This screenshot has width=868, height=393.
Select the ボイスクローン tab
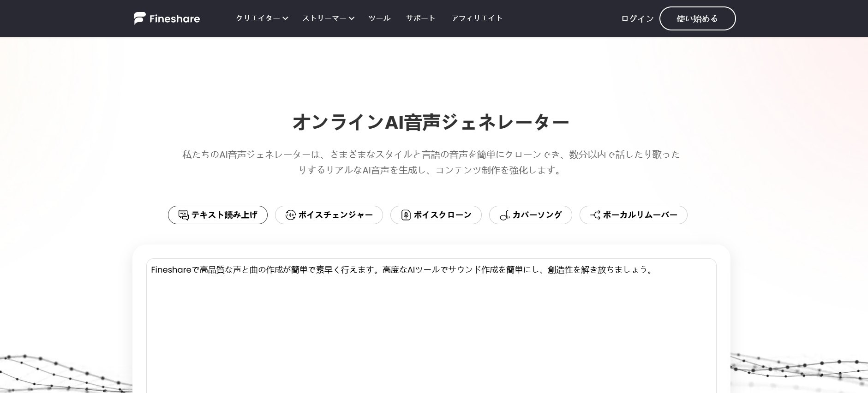tap(436, 215)
